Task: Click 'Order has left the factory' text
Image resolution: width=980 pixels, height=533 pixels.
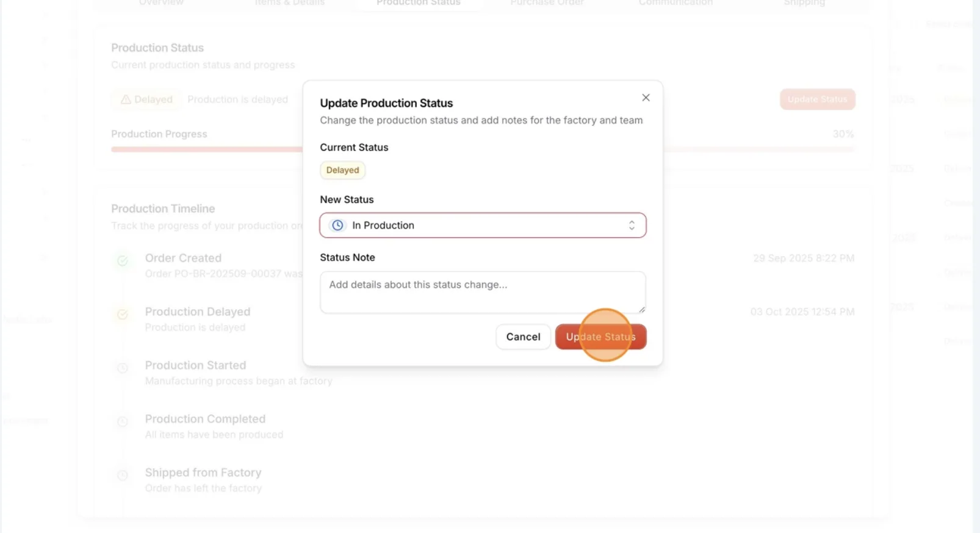Action: click(203, 488)
